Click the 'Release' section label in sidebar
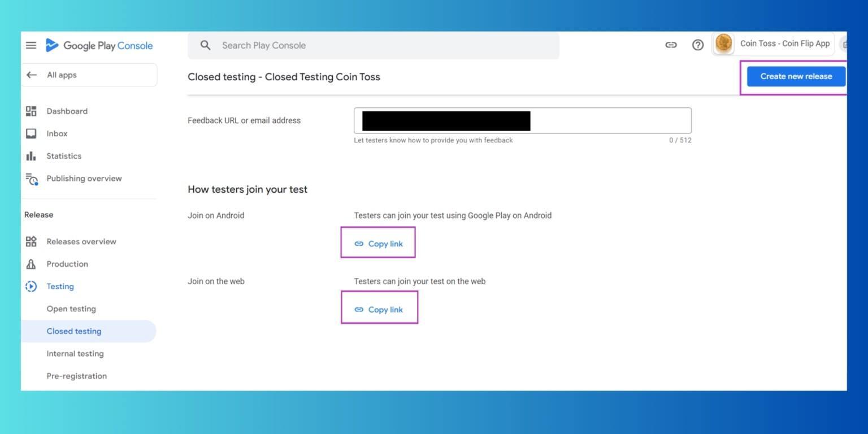Viewport: 868px width, 434px height. click(38, 215)
